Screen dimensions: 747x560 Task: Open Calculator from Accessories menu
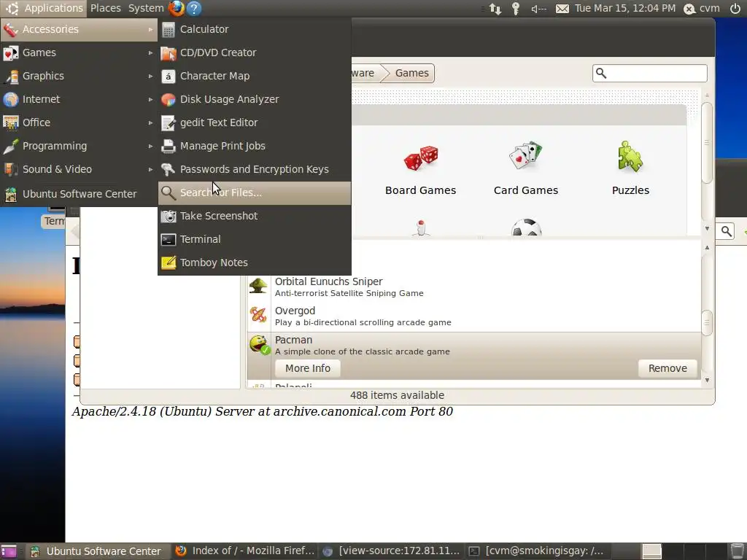click(x=255, y=29)
